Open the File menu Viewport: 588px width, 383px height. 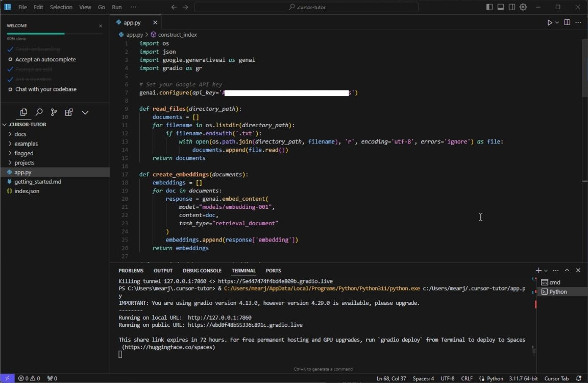(22, 7)
